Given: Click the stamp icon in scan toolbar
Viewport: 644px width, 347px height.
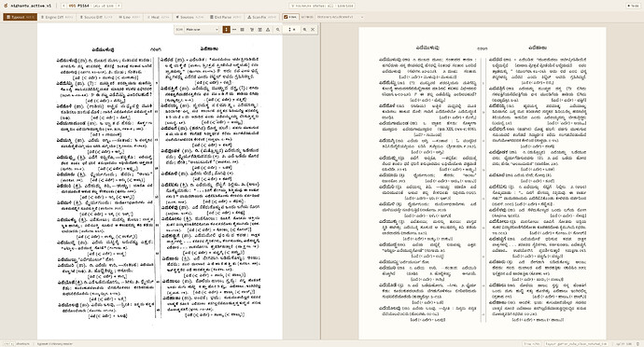Looking at the screenshot, I should 268,30.
